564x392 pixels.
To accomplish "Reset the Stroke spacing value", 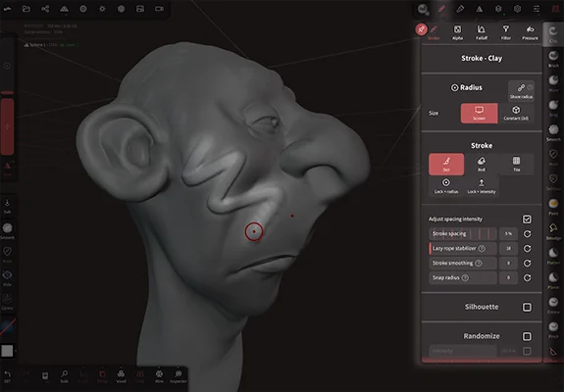I will 527,234.
